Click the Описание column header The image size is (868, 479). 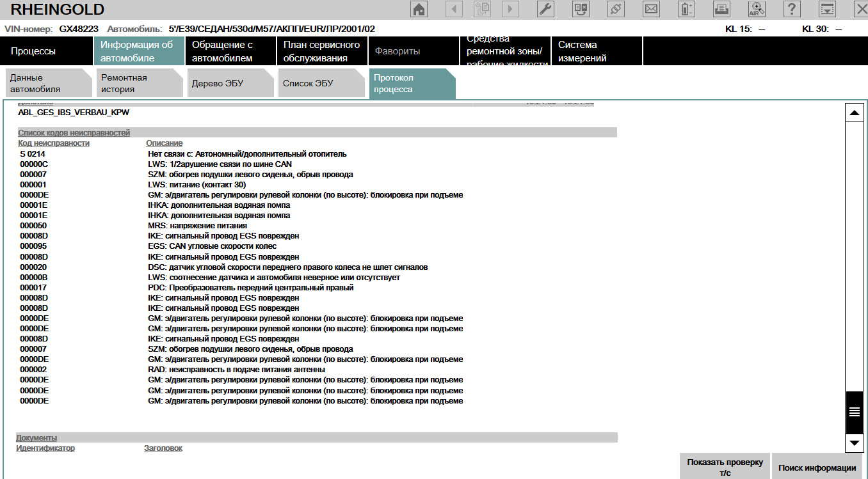165,143
